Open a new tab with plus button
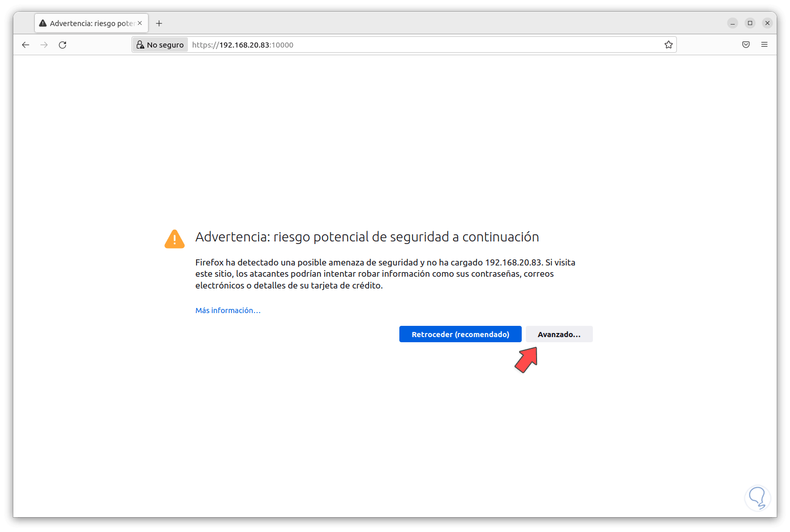 point(159,24)
